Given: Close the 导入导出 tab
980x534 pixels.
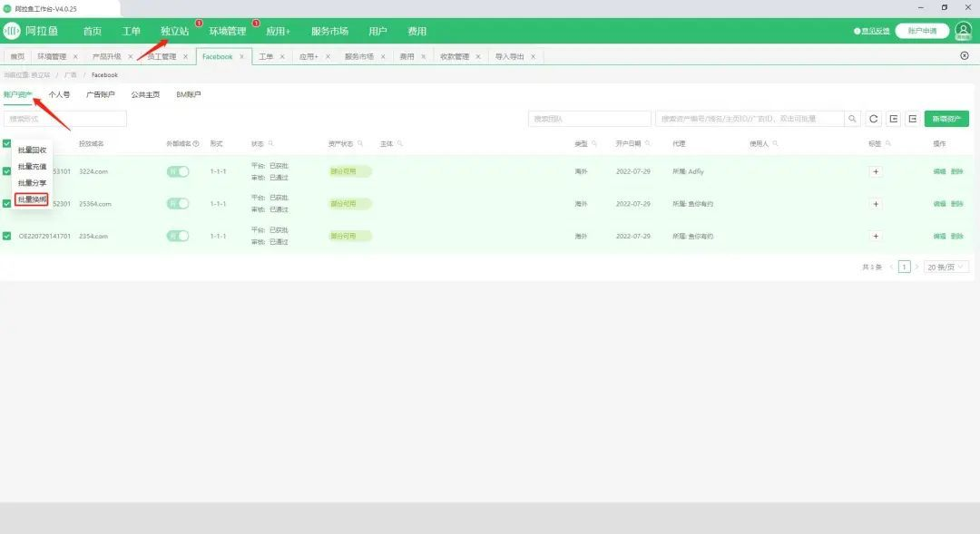Looking at the screenshot, I should point(534,57).
